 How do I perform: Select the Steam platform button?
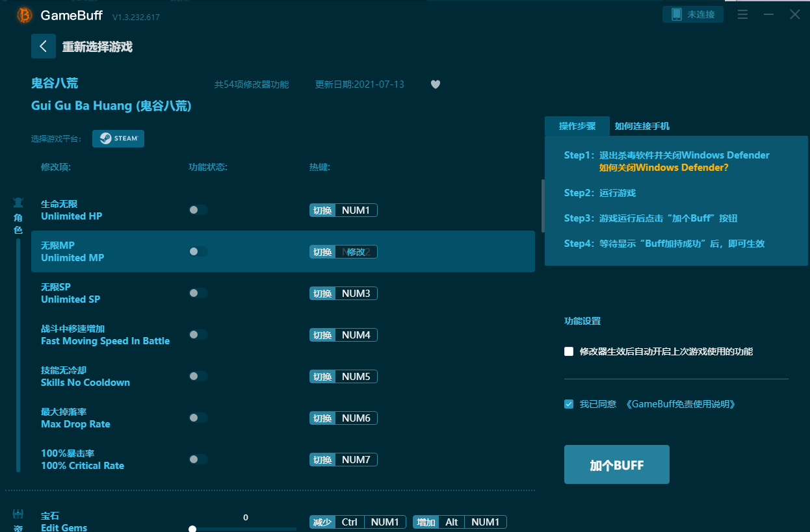pyautogui.click(x=118, y=138)
